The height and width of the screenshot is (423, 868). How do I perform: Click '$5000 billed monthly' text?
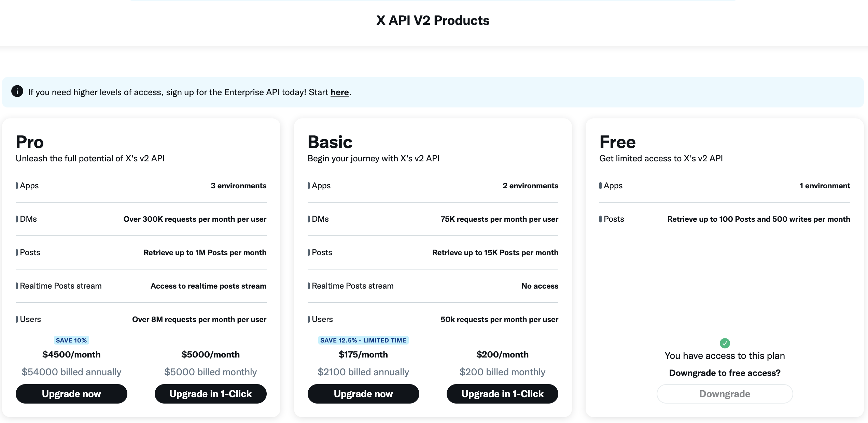point(210,372)
